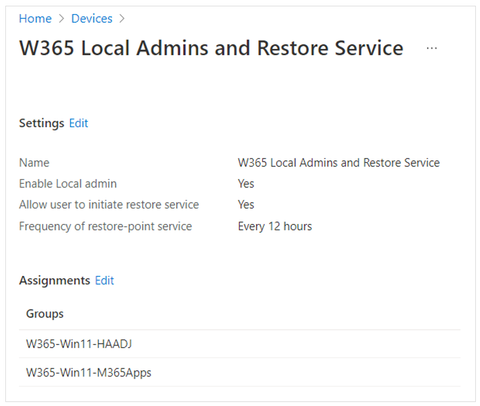Edit the Assignments section
This screenshot has width=480, height=406.
coord(104,281)
